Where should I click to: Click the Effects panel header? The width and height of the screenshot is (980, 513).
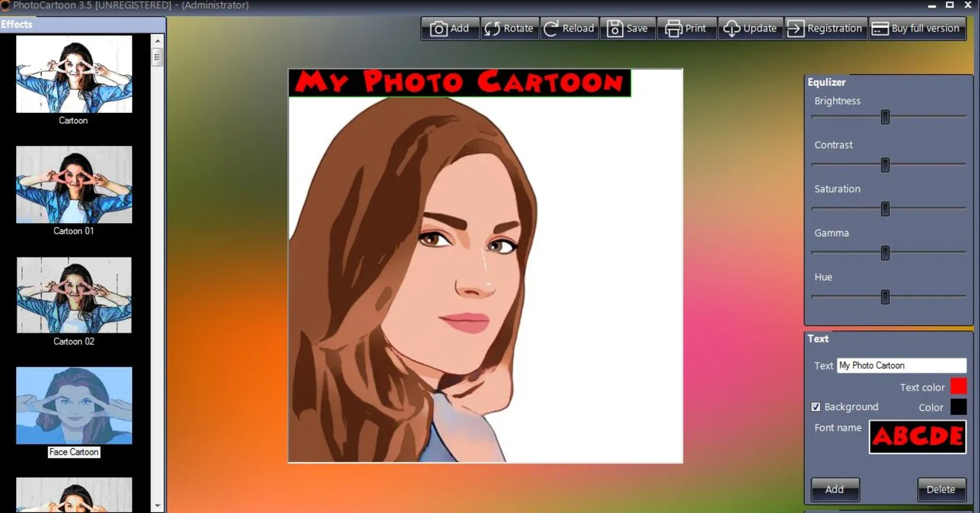pyautogui.click(x=83, y=24)
